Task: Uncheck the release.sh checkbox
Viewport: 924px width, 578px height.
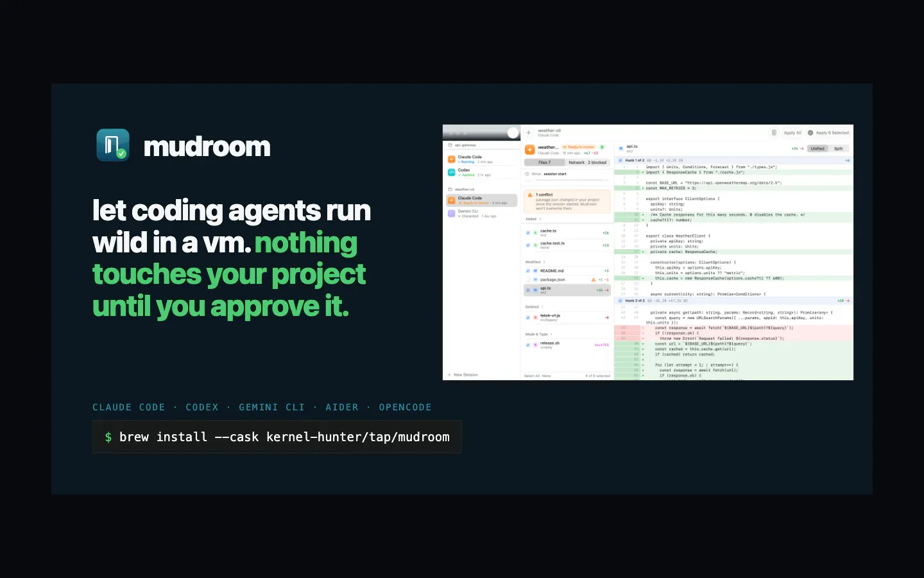Action: [x=528, y=345]
